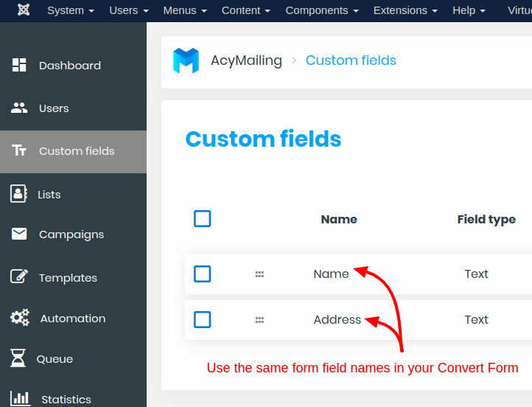532x407 pixels.
Task: Select Custom fields label in the sidebar
Action: 77,151
